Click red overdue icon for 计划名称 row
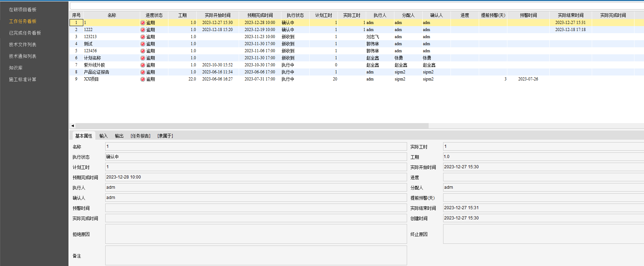The image size is (644, 266). tap(143, 58)
